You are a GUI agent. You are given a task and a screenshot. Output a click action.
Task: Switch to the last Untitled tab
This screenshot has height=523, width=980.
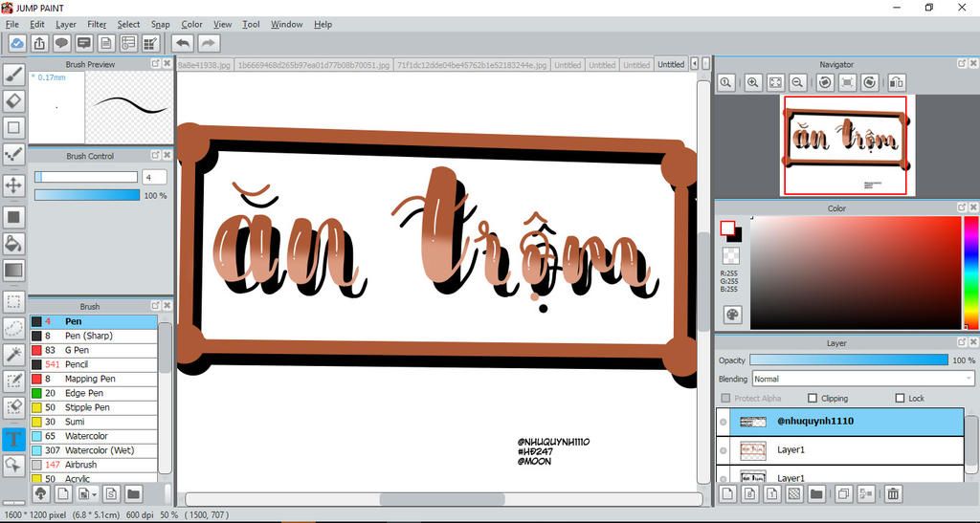[x=671, y=64]
